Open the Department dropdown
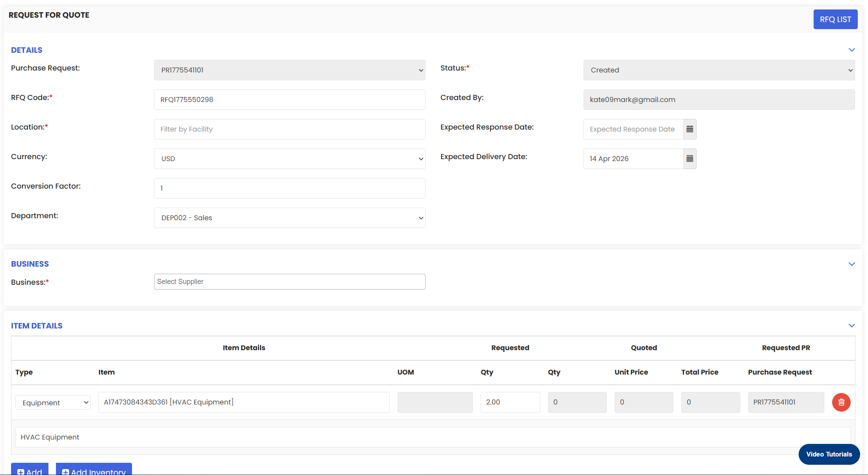The image size is (868, 475). point(289,218)
